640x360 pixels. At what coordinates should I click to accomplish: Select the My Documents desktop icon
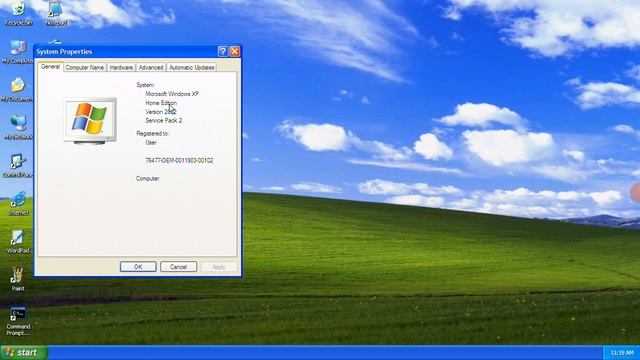coord(17,90)
